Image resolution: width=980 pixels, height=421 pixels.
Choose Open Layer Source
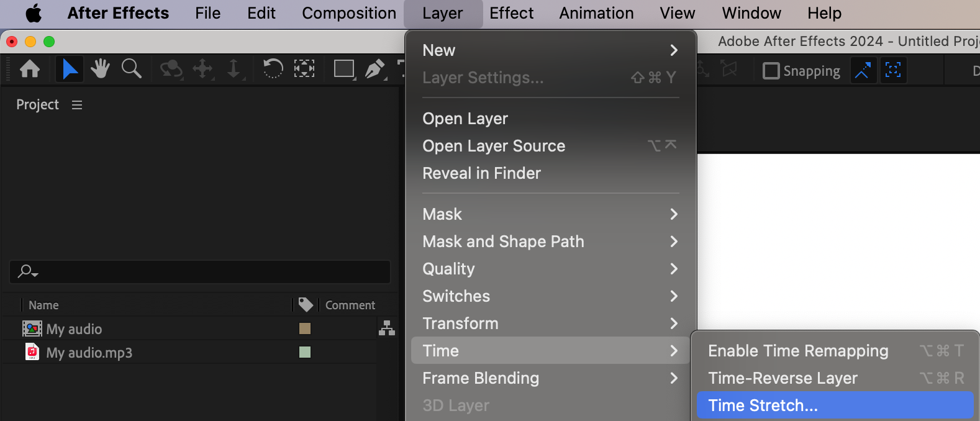pyautogui.click(x=551, y=146)
